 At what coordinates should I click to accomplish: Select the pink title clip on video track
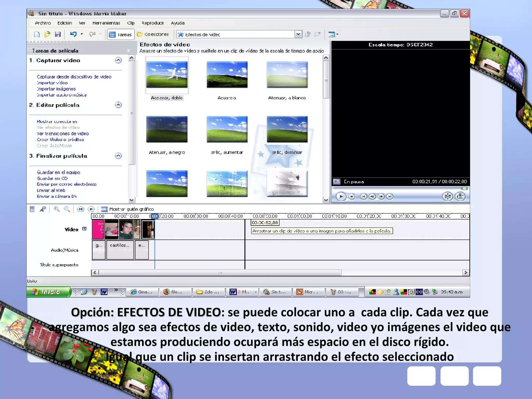[98, 230]
